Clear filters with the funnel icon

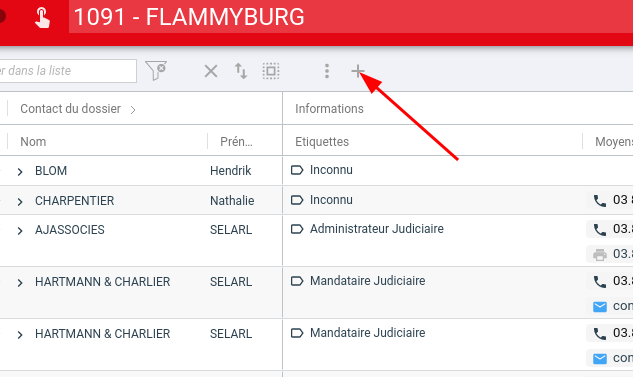[156, 71]
